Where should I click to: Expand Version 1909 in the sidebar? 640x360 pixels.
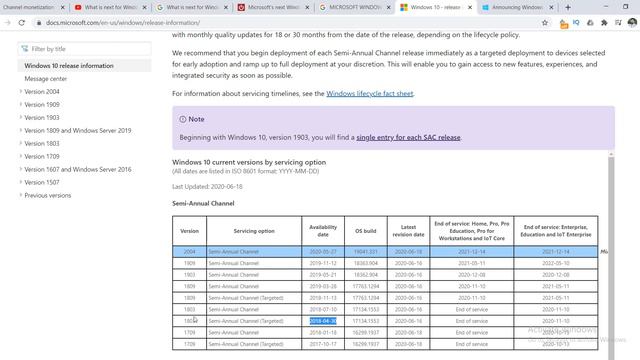[42, 105]
